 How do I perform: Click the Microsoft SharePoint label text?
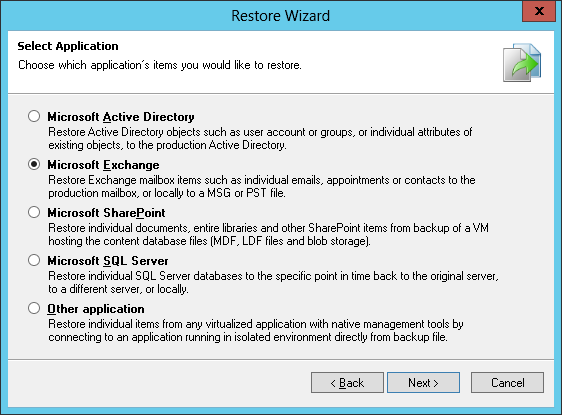tap(106, 213)
